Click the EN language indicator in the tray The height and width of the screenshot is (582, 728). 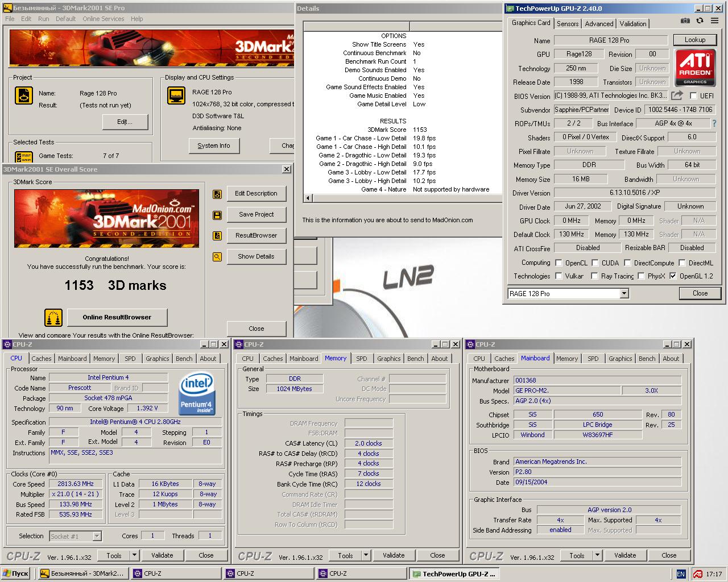681,574
